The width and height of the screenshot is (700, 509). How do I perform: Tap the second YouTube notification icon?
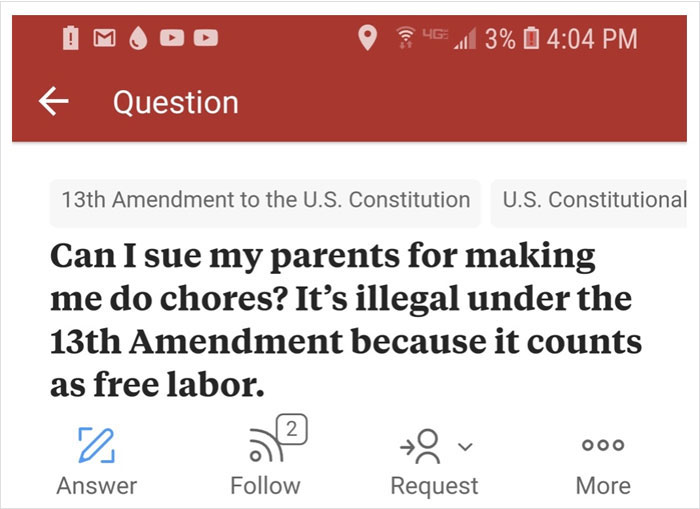(206, 38)
